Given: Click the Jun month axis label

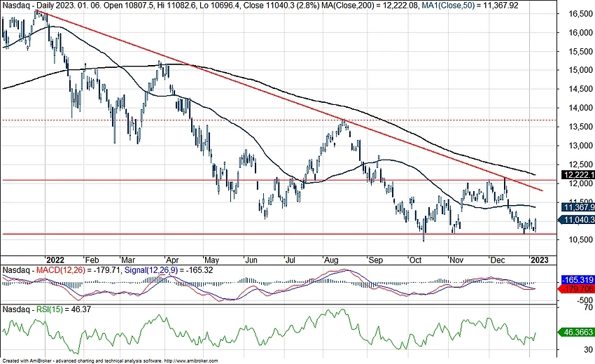Looking at the screenshot, I should click(251, 260).
